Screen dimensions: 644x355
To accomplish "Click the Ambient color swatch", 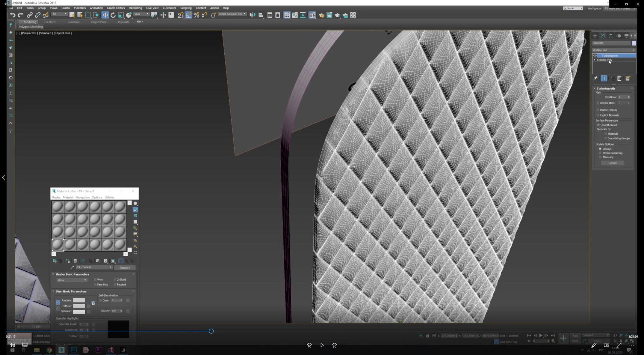I will click(x=79, y=300).
